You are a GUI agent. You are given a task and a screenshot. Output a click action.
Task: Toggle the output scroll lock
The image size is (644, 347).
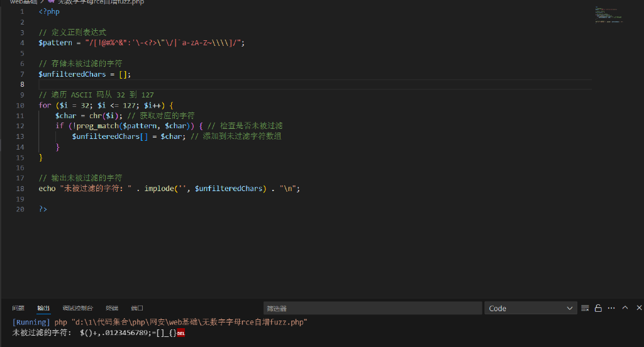(598, 308)
